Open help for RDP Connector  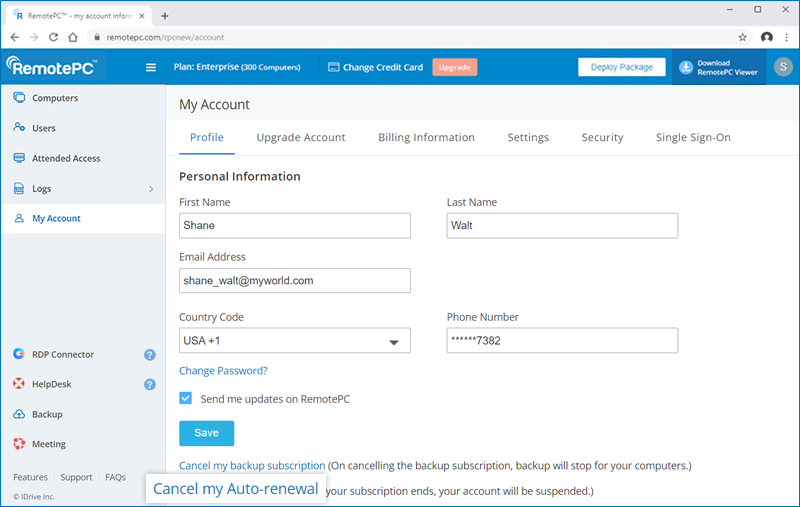coord(149,354)
